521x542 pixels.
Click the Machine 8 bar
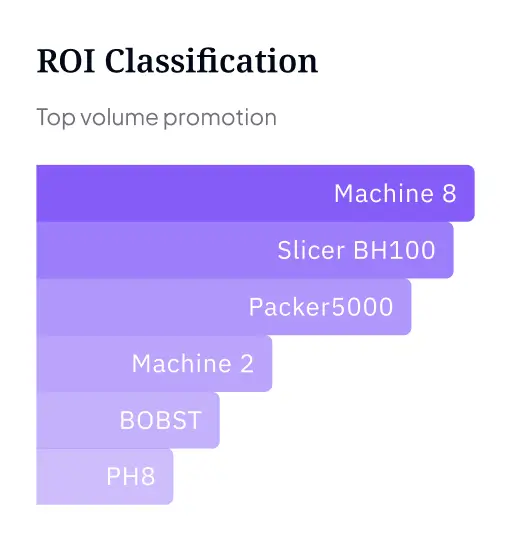click(x=255, y=193)
